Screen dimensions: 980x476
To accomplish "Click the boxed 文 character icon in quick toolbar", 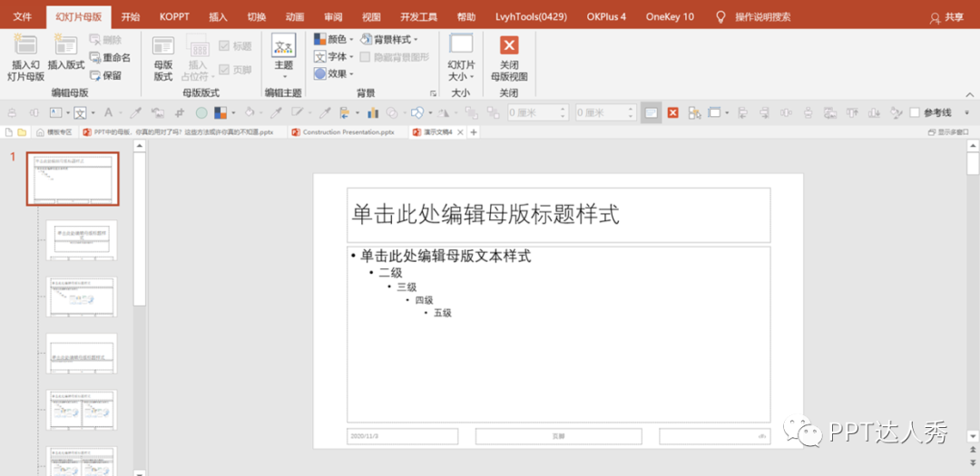I will pyautogui.click(x=80, y=113).
